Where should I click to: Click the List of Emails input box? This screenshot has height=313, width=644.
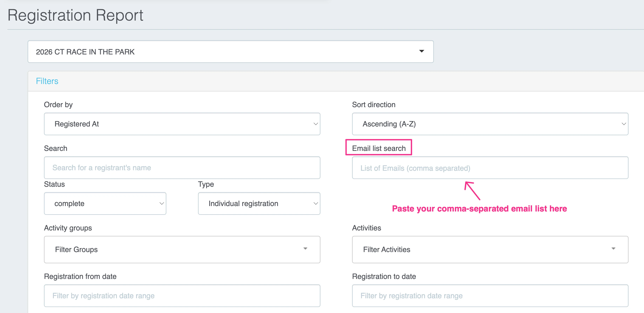click(x=490, y=168)
